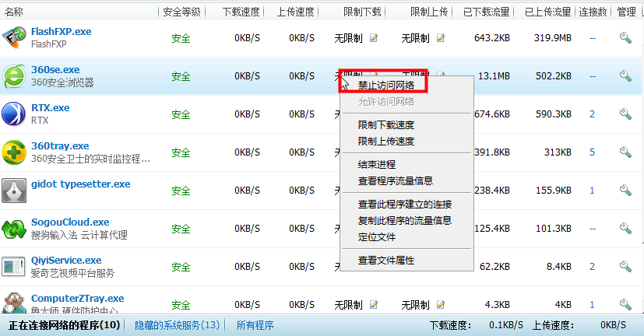644x336 pixels.
Task: Click the 8.4KB uploaded traffic cell
Action: (559, 267)
